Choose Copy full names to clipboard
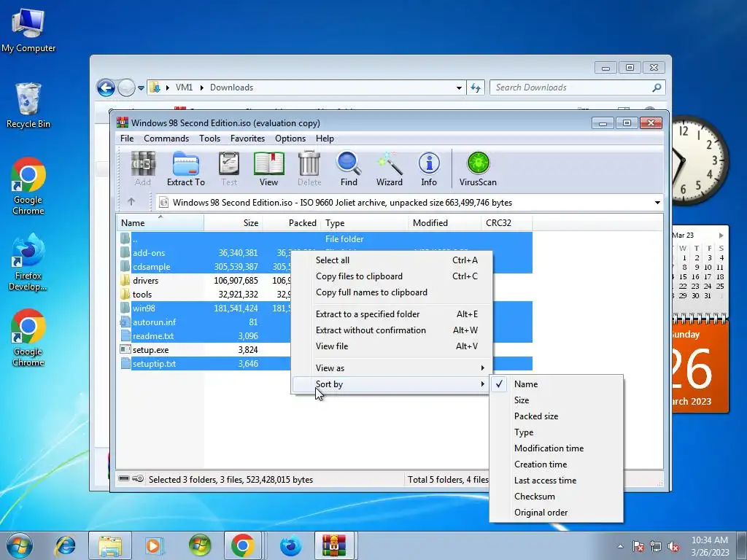747x560 pixels. pos(391,292)
